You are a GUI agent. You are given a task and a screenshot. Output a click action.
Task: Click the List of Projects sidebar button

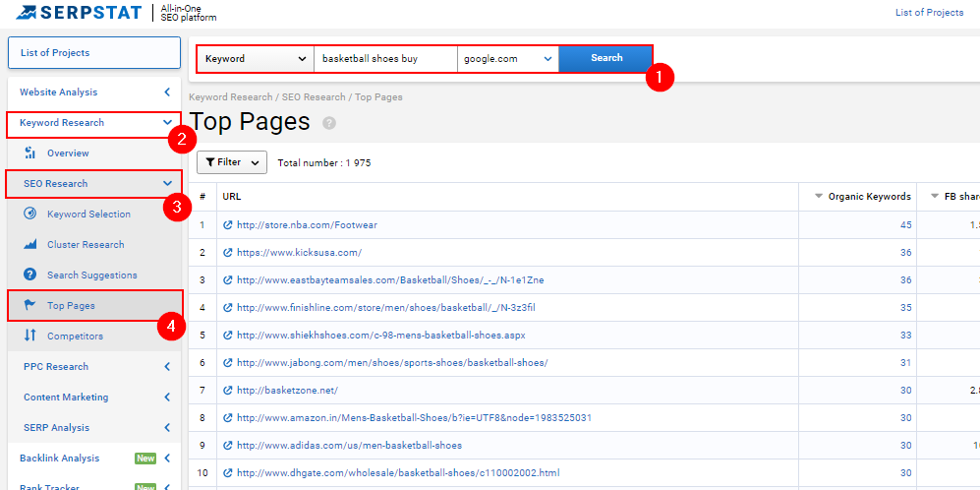point(93,52)
